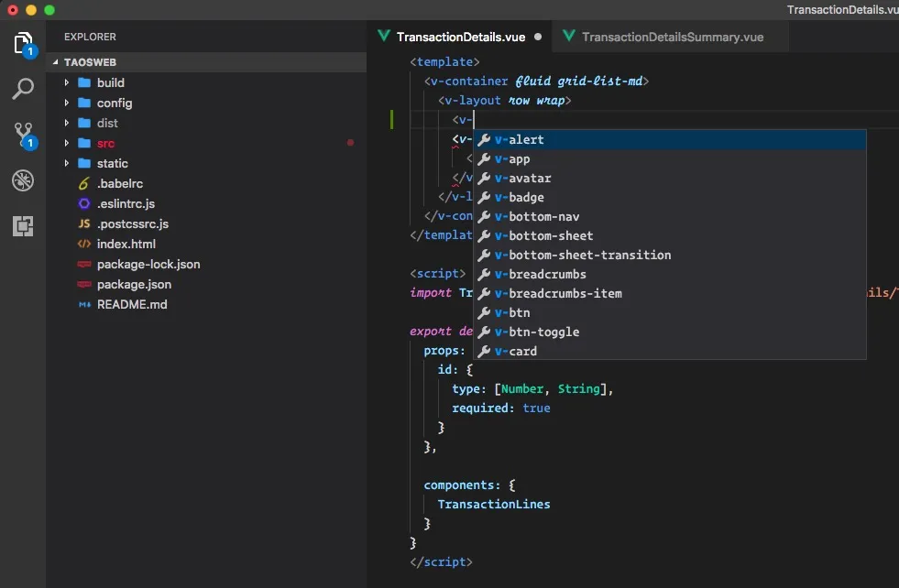This screenshot has height=588, width=899.
Task: Switch to TransactionDetailsSummary.vue tab
Action: (671, 37)
